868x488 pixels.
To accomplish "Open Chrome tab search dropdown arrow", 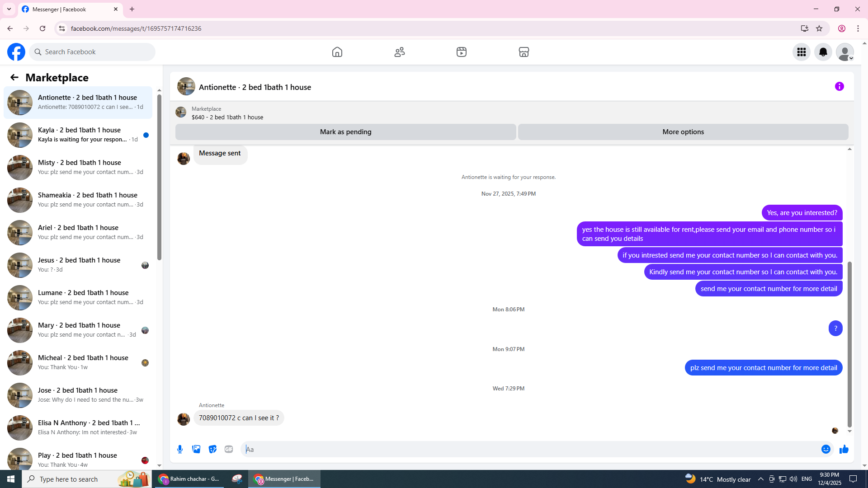I will pos(9,9).
